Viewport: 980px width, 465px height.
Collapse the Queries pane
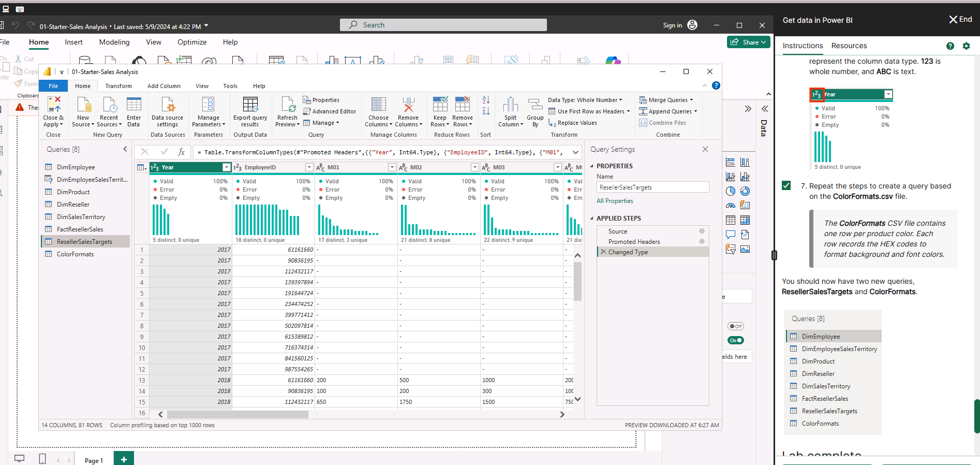pos(125,149)
